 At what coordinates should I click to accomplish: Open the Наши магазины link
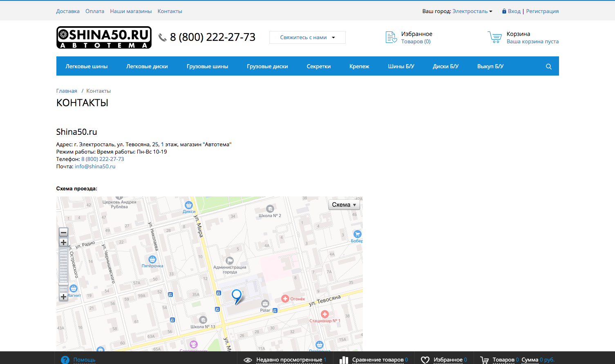point(131,11)
